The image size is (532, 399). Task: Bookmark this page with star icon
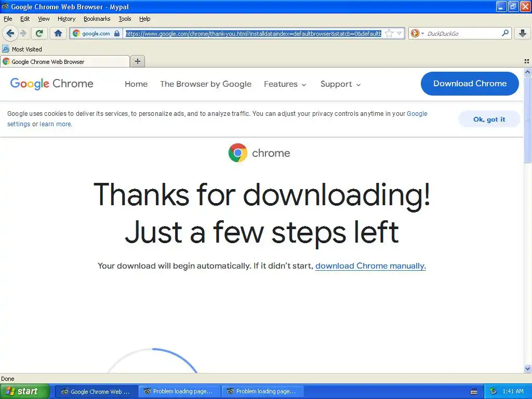[389, 33]
